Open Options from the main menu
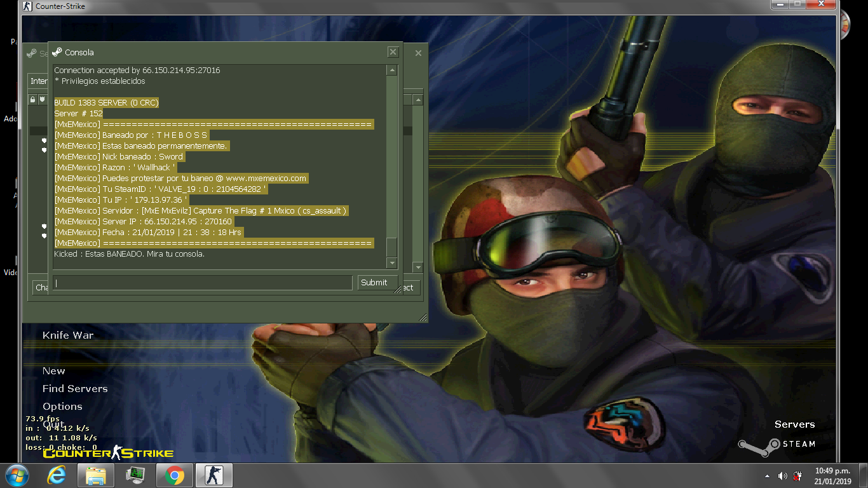The image size is (868, 488). pos(62,407)
